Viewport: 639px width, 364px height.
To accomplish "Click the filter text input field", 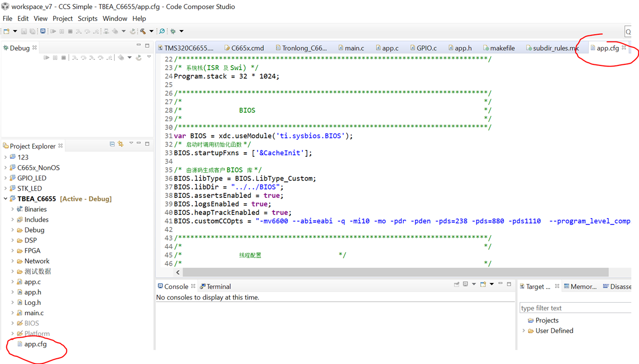I will pos(576,308).
